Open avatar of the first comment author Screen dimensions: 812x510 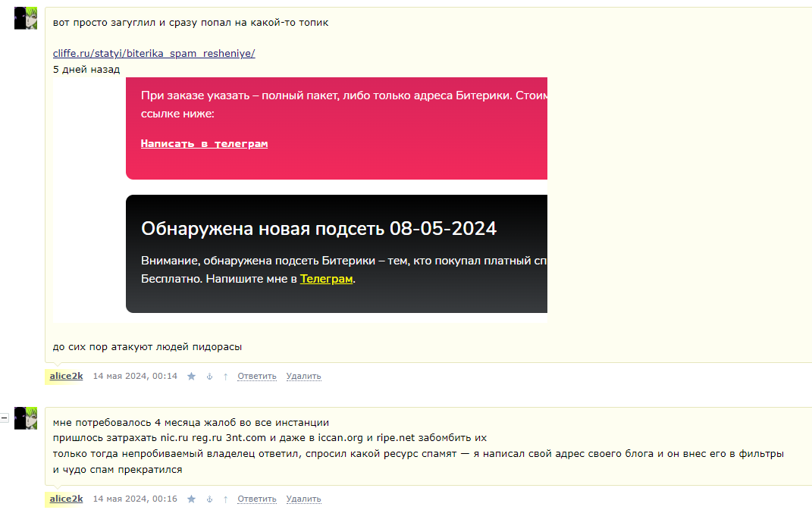(x=26, y=19)
